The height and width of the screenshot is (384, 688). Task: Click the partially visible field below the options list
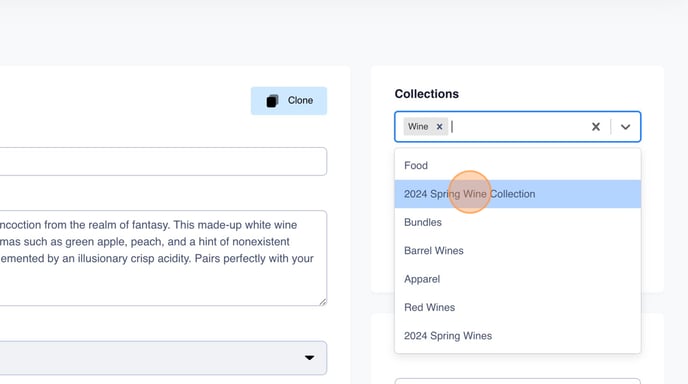(x=518, y=381)
